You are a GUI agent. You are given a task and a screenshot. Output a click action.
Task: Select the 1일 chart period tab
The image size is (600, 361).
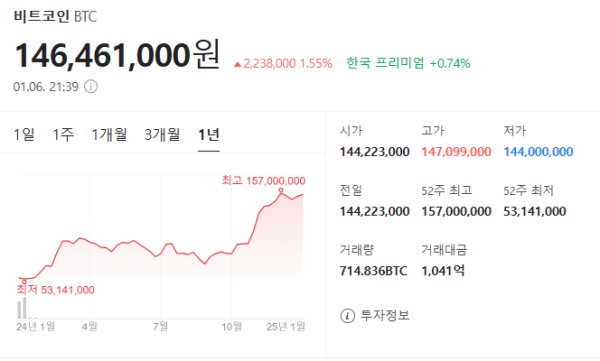pyautogui.click(x=24, y=135)
